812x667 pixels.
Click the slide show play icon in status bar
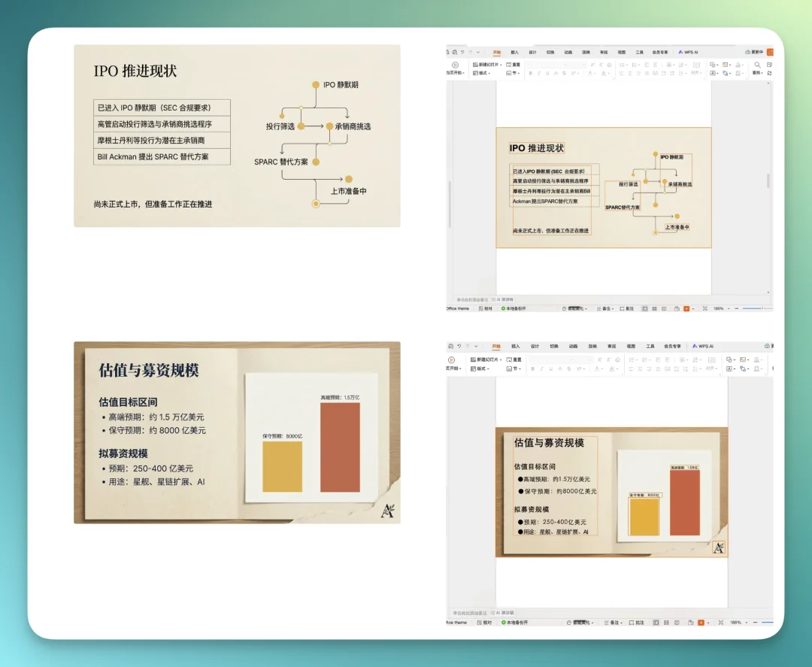pos(686,308)
